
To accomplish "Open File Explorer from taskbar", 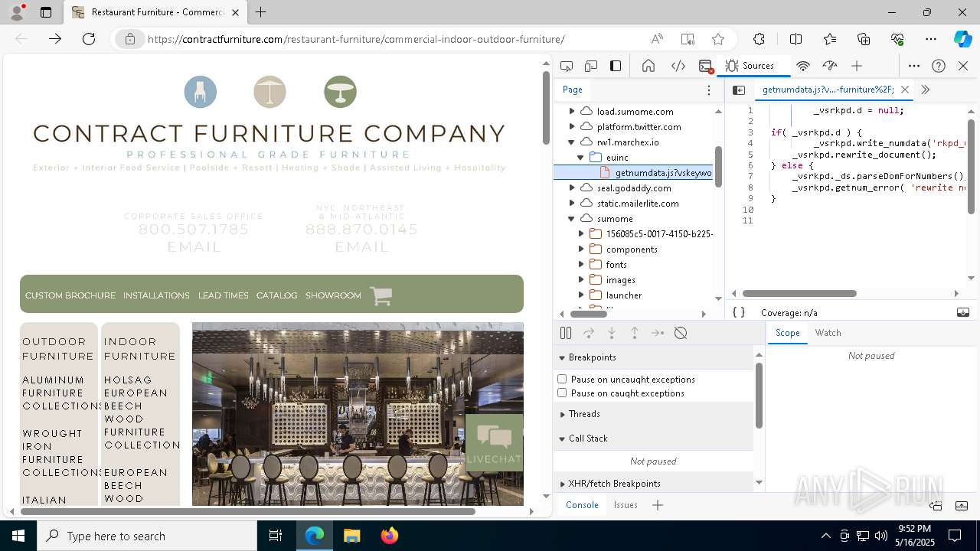I will coord(352,536).
